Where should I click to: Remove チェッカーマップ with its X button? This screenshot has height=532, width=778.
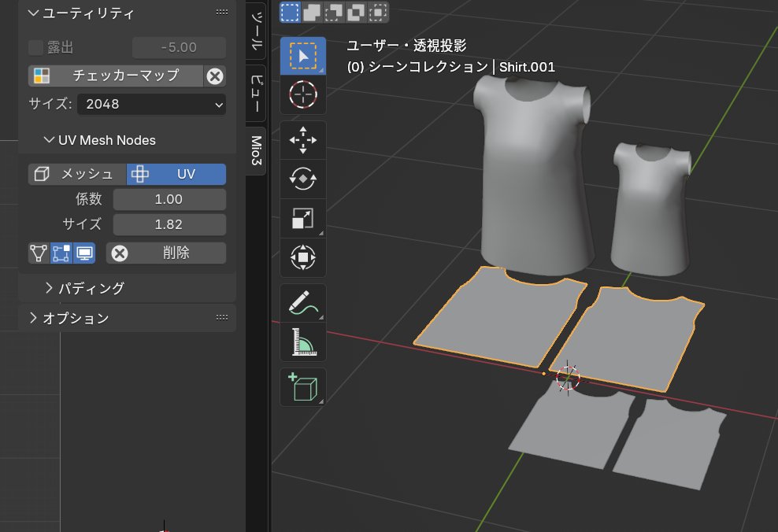215,76
